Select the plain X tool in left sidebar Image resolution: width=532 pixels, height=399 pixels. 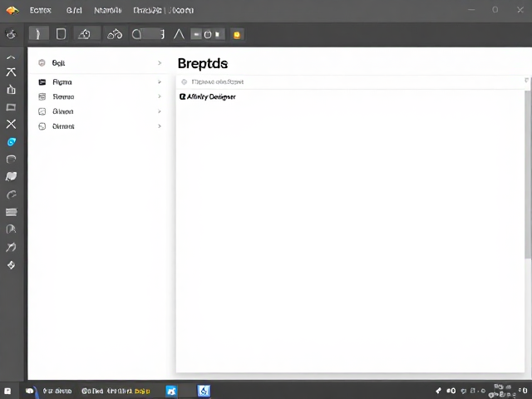pyautogui.click(x=11, y=124)
